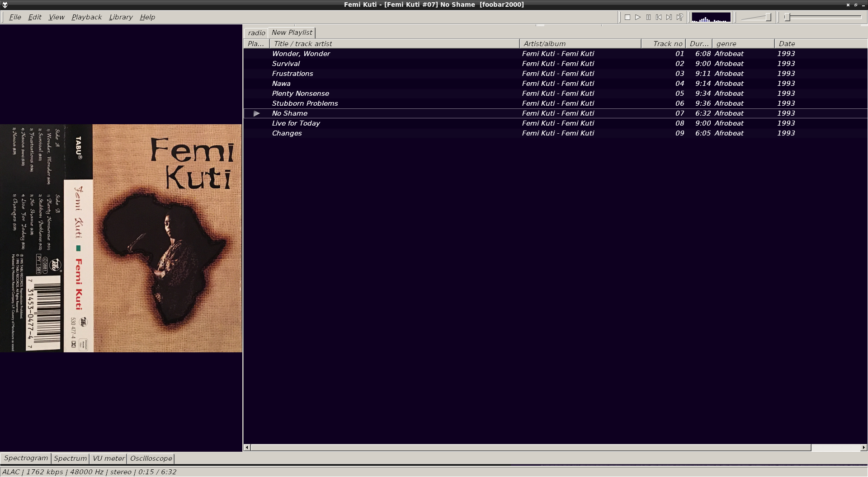Viewport: 868px width, 477px height.
Task: Click the horizontal scrollbar left arrow
Action: [247, 448]
